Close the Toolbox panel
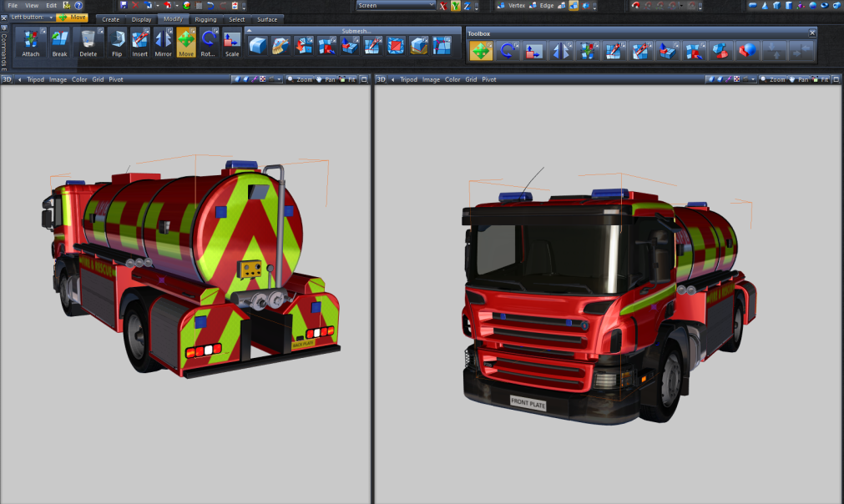This screenshot has height=504, width=844. click(812, 33)
